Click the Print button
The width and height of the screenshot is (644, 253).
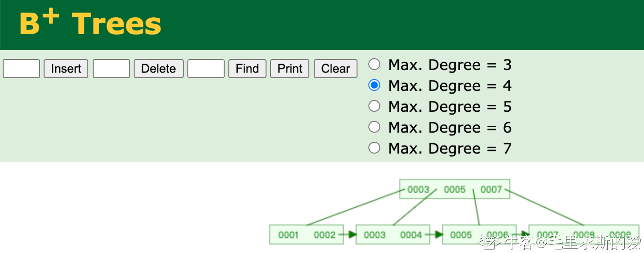pyautogui.click(x=290, y=69)
